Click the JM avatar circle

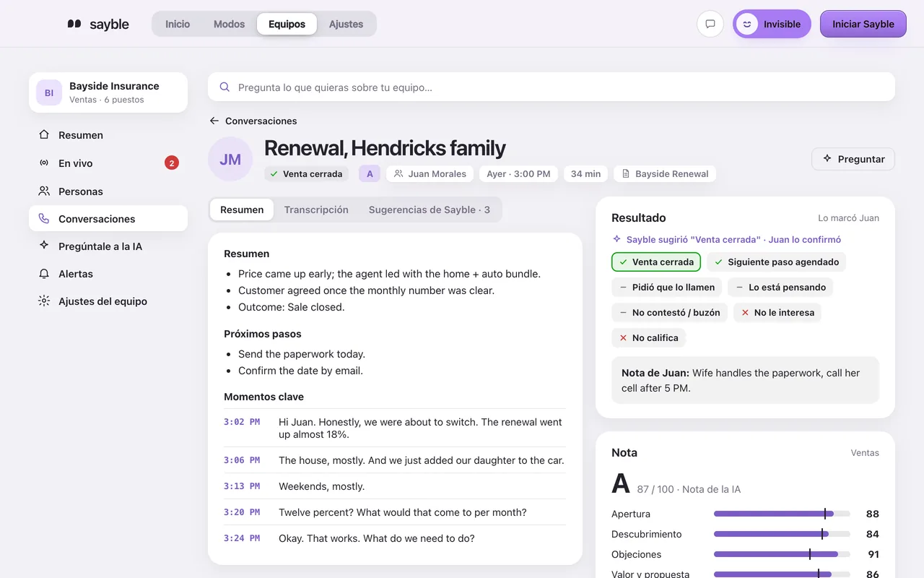tap(230, 159)
